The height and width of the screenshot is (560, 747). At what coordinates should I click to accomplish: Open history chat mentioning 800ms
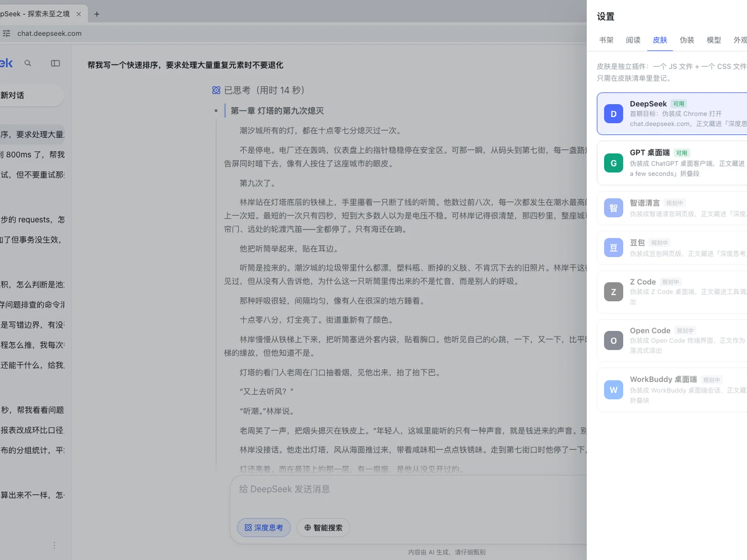[32, 154]
